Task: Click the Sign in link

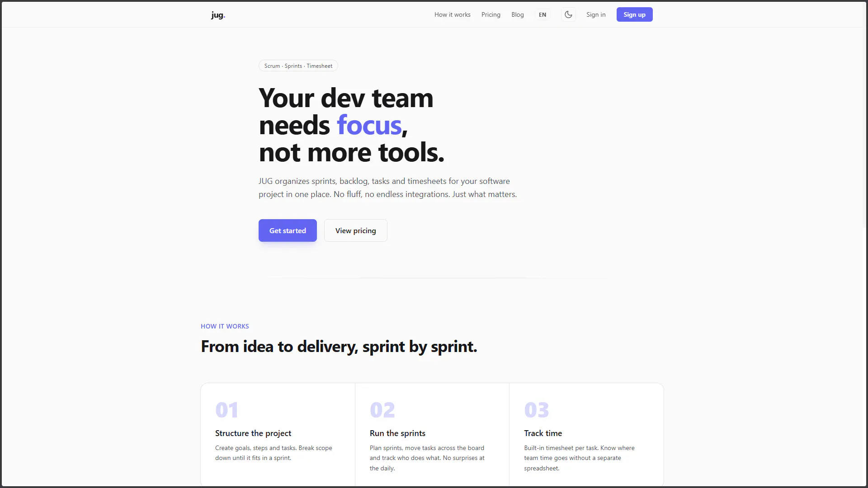Action: [x=596, y=14]
